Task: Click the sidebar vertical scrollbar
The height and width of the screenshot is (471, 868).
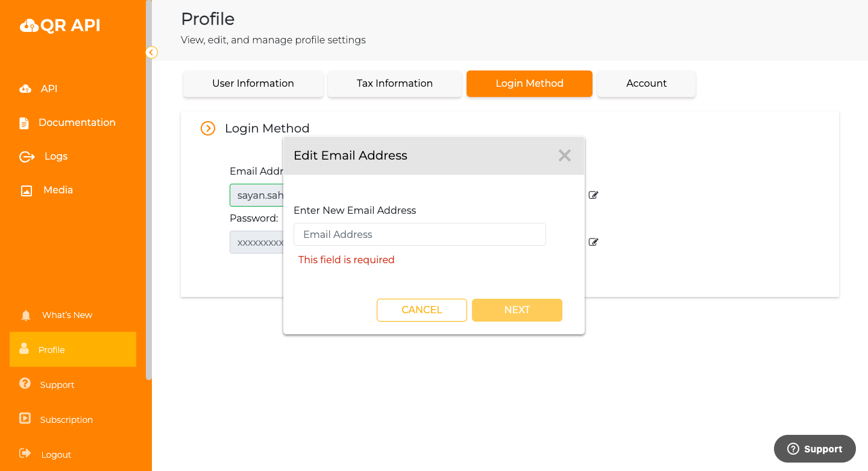Action: tap(148, 190)
